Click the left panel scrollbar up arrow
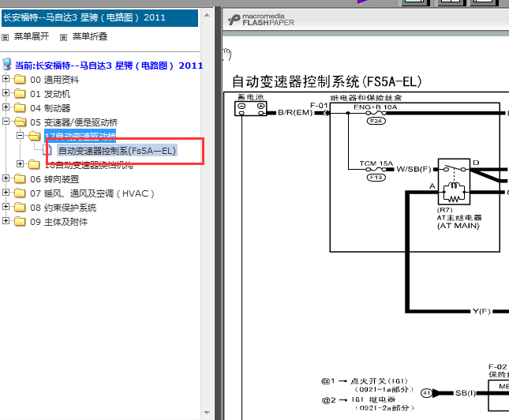 click(x=207, y=15)
